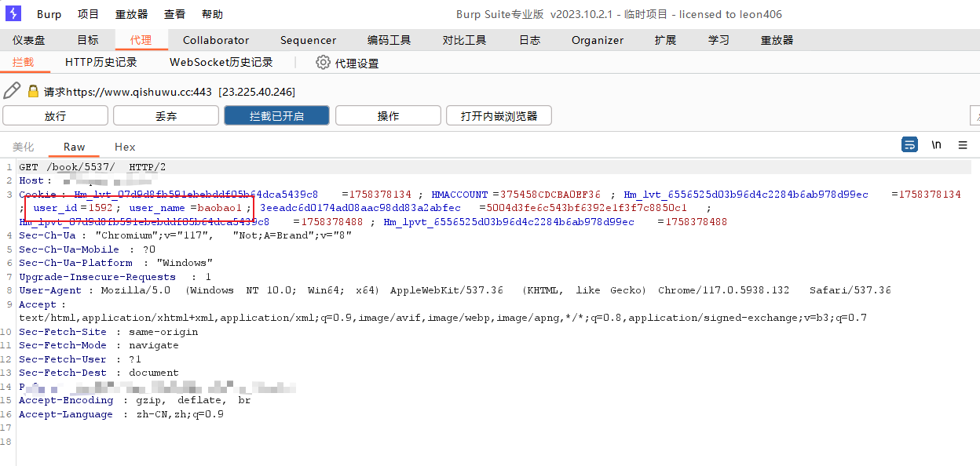Screen dimensions: 980x466
Task: Click the Sec-Fetch-Mode navigate line
Action: click(x=99, y=345)
